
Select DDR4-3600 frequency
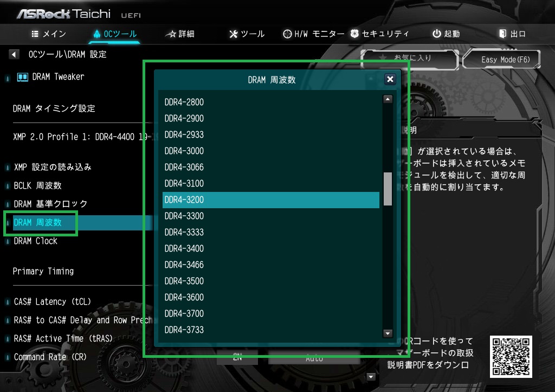(271, 298)
